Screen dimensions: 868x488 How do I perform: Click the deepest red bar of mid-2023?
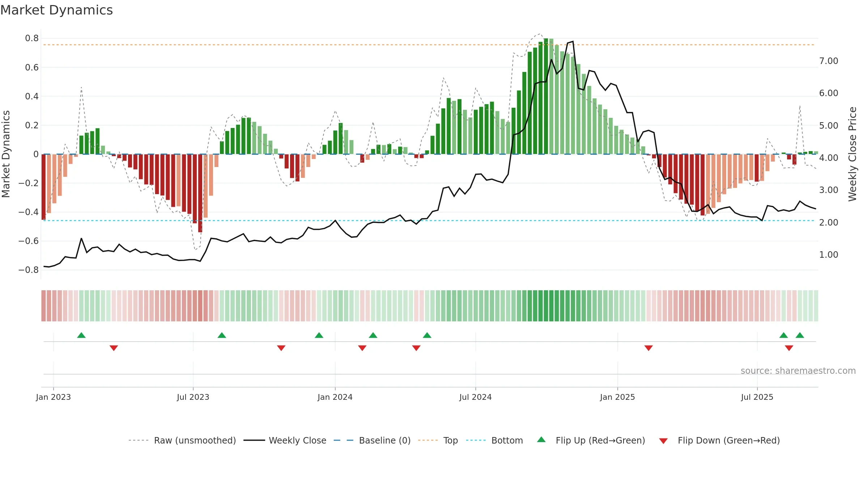(200, 193)
